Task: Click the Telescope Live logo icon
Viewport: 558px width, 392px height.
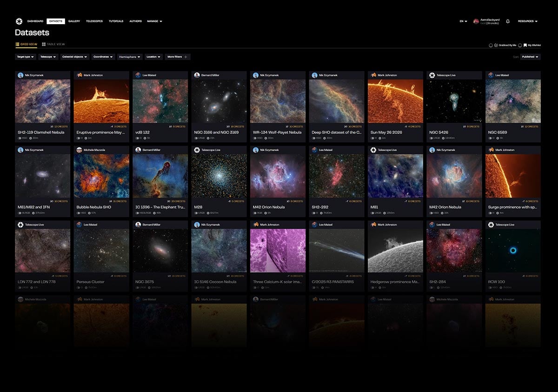Action: (x=19, y=21)
